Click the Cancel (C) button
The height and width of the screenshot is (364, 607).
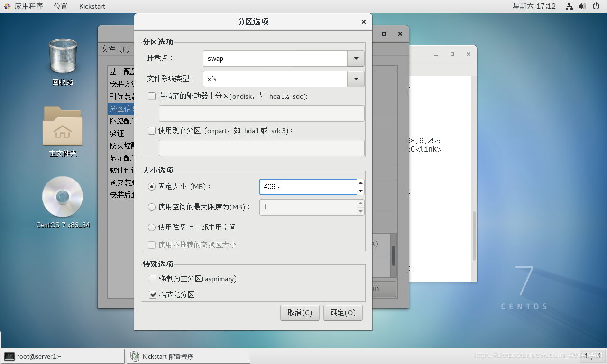pyautogui.click(x=300, y=313)
